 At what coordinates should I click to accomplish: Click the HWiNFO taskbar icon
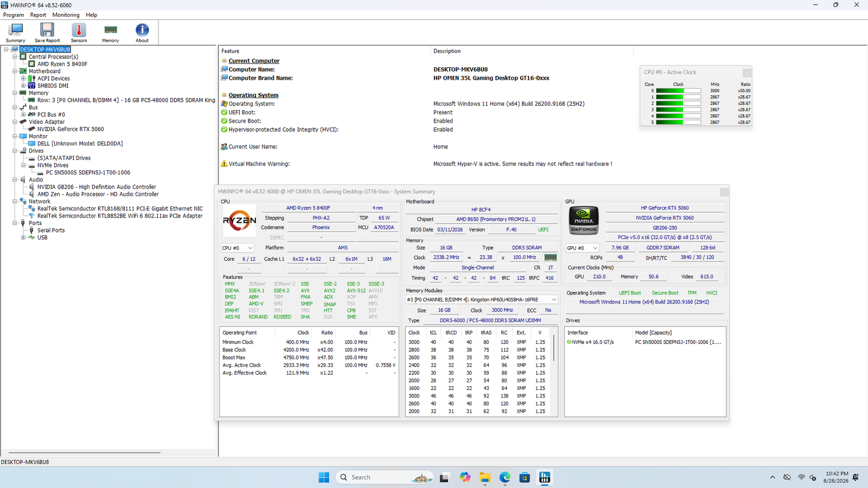[545, 477]
